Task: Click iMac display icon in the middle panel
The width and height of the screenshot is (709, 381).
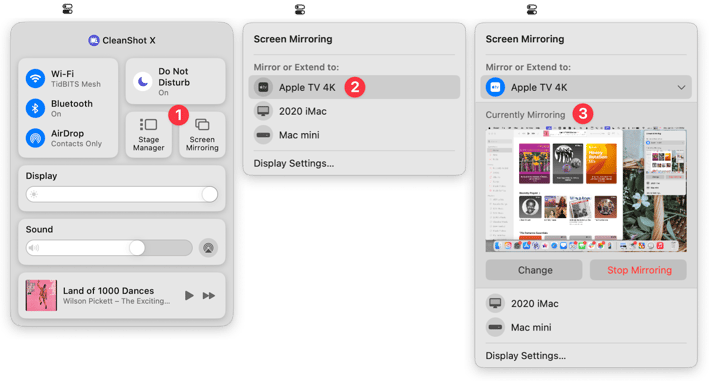Action: 263,111
